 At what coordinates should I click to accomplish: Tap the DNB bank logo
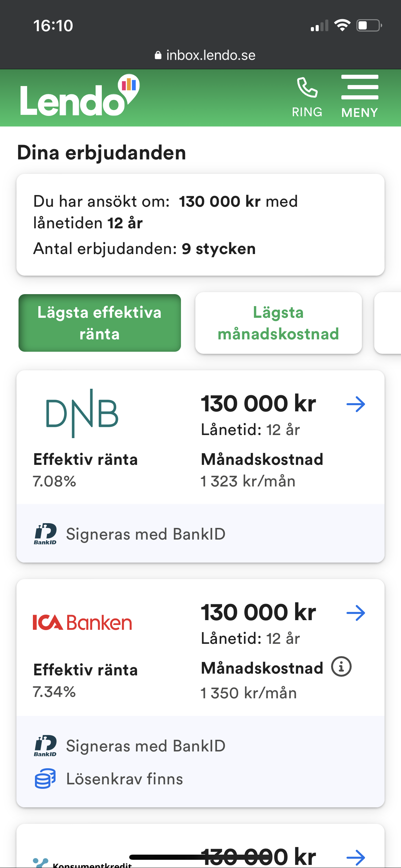tap(82, 413)
